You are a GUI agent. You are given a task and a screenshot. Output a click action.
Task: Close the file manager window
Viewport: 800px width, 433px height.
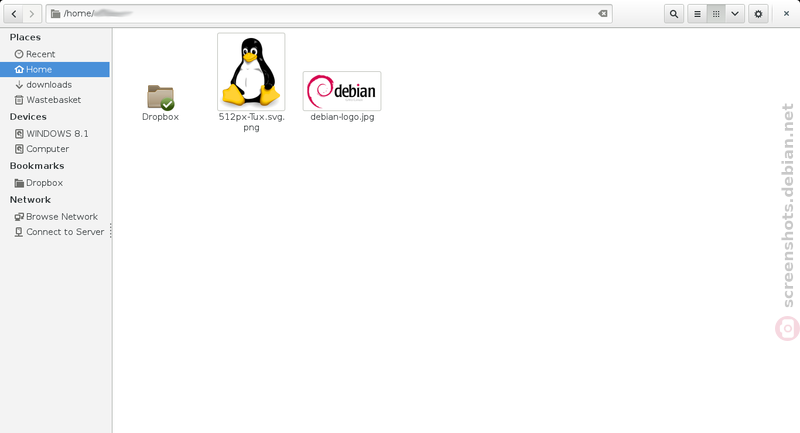click(x=786, y=14)
